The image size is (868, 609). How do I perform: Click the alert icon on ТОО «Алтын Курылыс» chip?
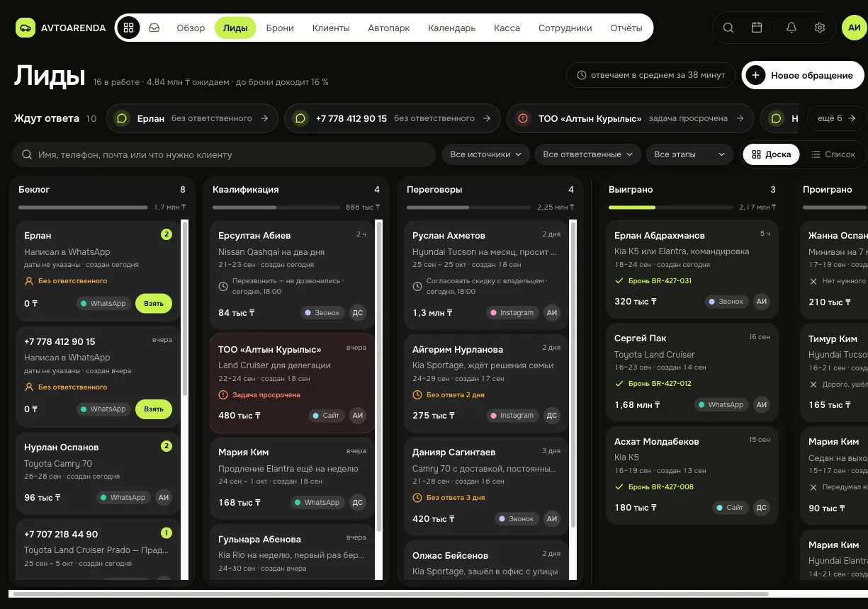pos(523,118)
